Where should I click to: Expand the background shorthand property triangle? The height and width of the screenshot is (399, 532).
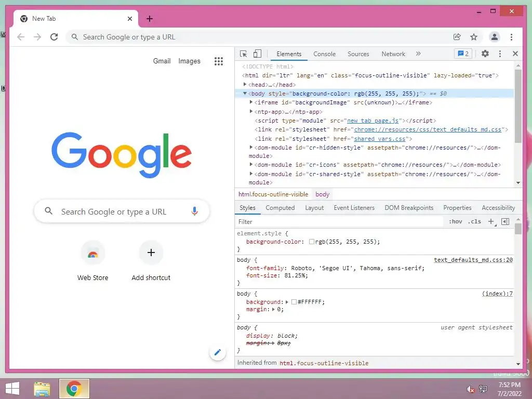pyautogui.click(x=287, y=302)
